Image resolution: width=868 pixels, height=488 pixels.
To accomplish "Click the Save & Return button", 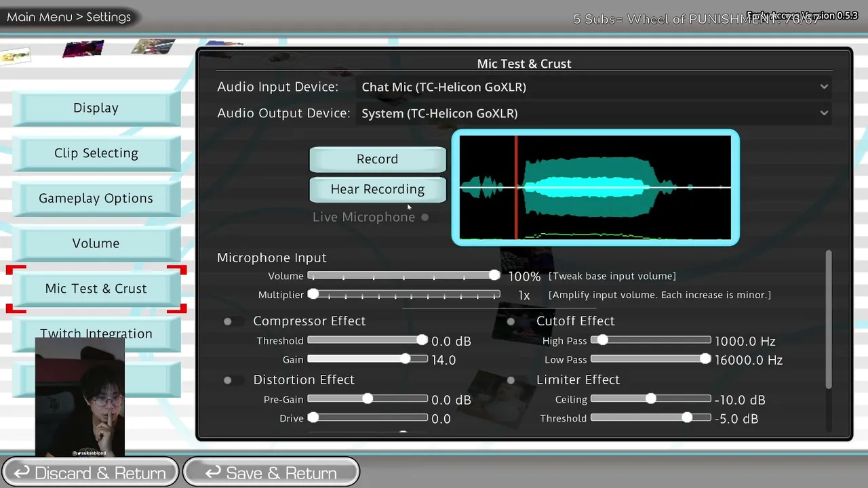I will 271,472.
